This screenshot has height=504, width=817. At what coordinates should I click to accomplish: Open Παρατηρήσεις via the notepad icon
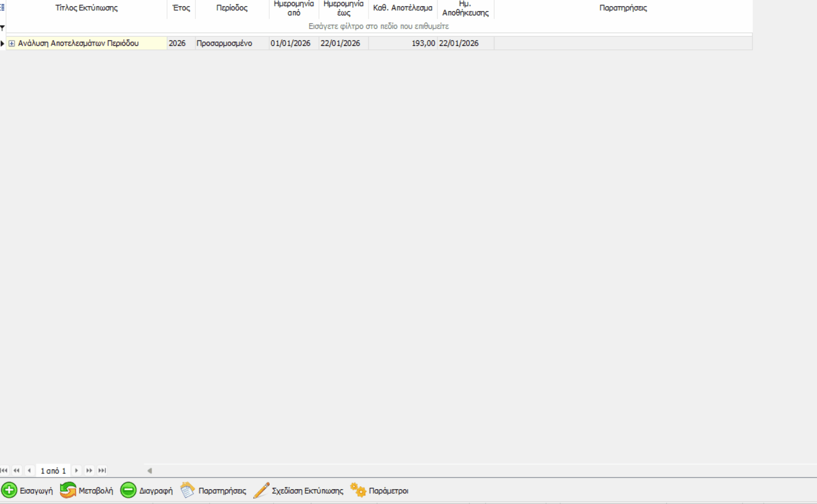187,490
